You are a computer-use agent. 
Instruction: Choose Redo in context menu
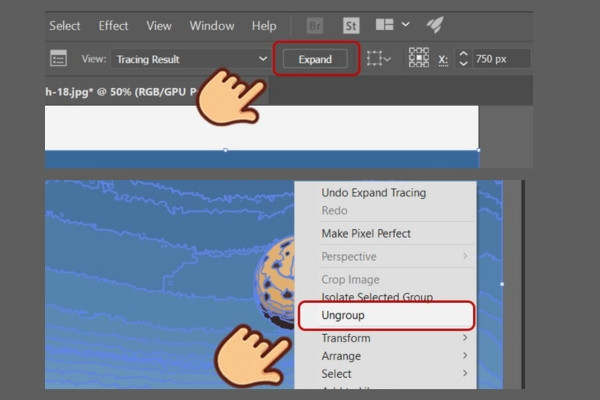[334, 211]
